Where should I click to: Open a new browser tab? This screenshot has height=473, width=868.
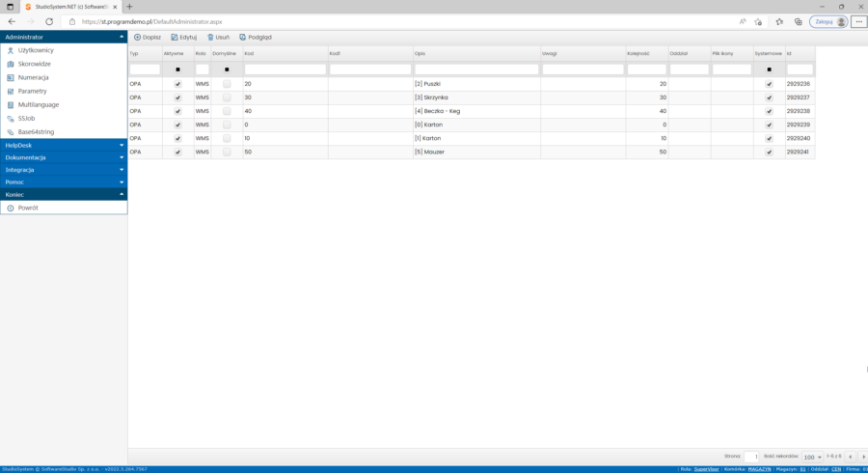point(129,7)
